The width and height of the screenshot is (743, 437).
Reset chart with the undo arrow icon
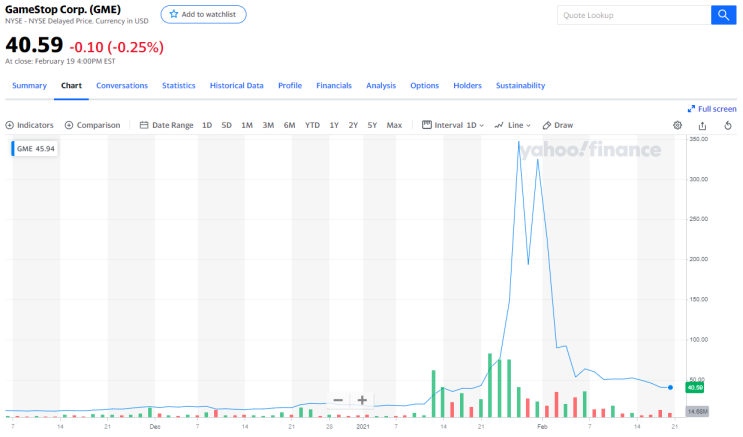(x=728, y=125)
